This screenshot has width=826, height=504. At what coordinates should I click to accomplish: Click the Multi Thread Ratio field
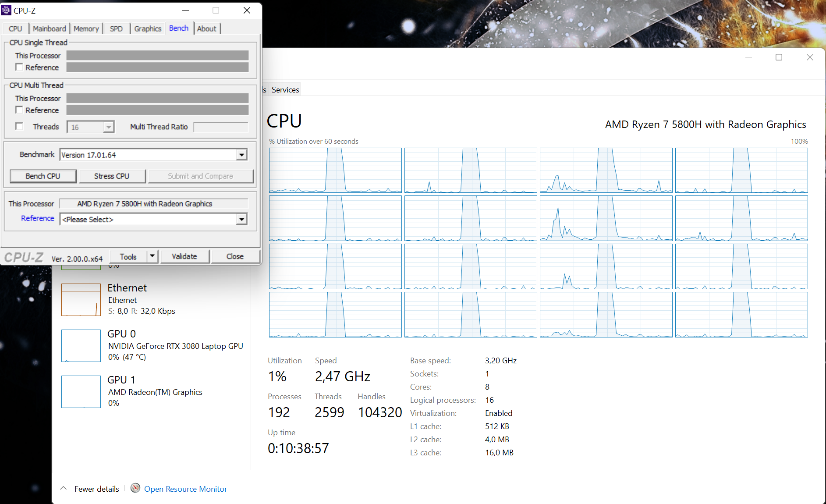point(221,127)
